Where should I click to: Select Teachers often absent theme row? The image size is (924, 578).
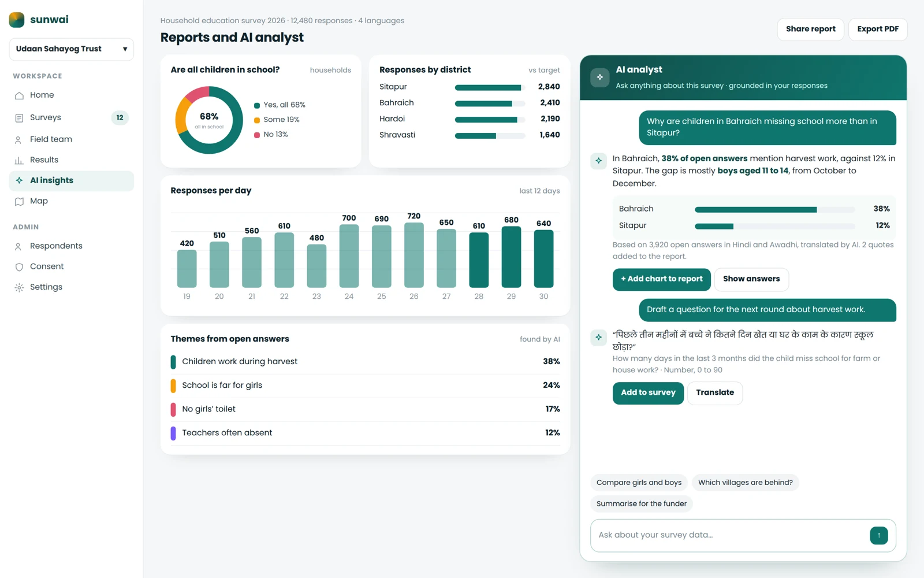pos(365,433)
